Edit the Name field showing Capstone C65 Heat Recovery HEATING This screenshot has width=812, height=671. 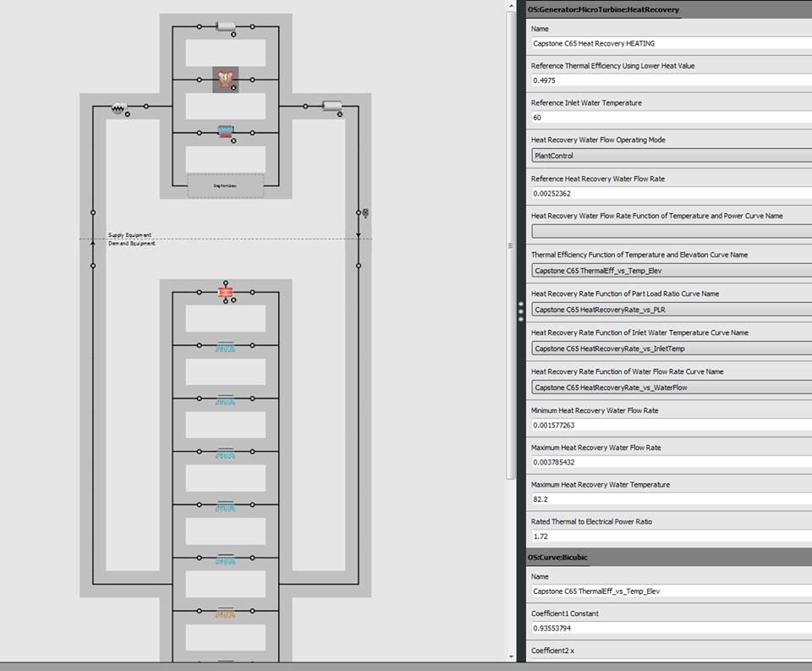click(672, 43)
